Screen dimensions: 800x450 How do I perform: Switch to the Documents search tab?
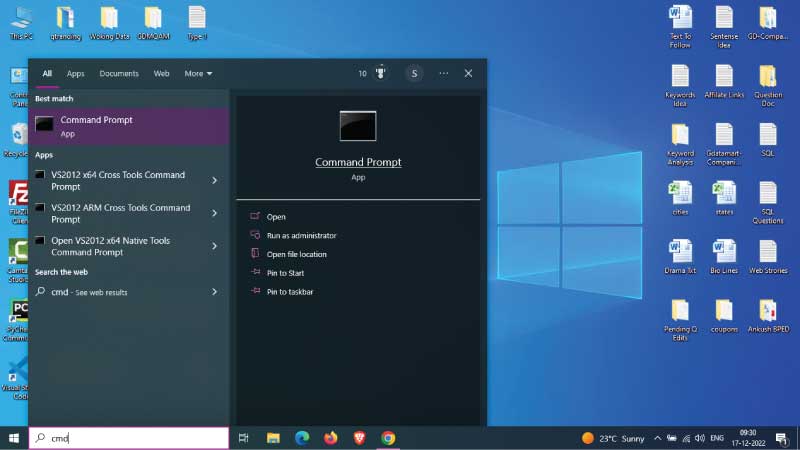tap(119, 73)
